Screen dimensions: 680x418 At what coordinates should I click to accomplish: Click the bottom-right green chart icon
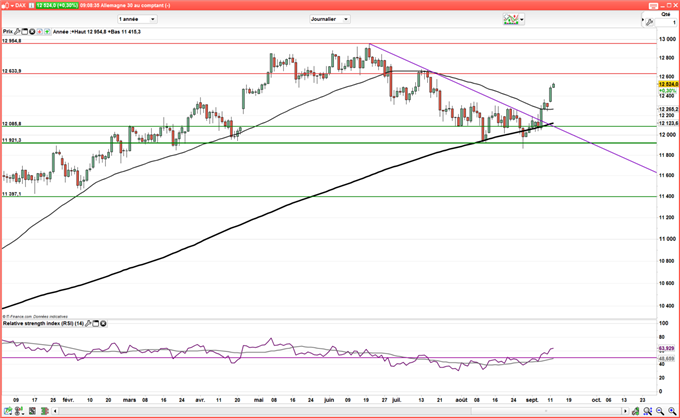tap(635, 411)
